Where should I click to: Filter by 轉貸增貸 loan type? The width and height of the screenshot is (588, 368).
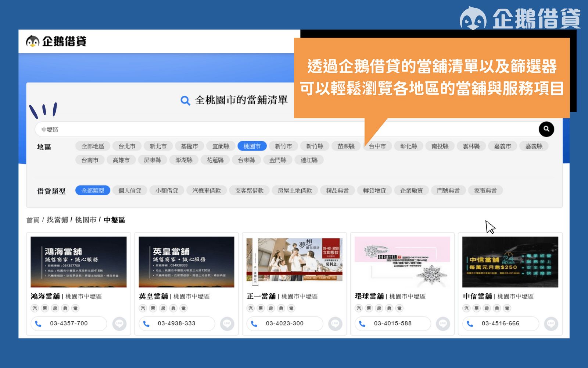[374, 190]
